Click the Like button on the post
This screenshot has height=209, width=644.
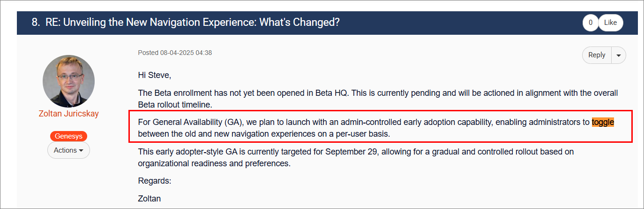coord(610,23)
